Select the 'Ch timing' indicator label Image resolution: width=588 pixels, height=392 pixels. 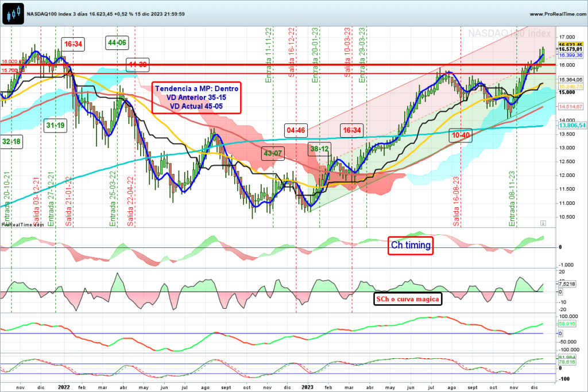point(411,246)
